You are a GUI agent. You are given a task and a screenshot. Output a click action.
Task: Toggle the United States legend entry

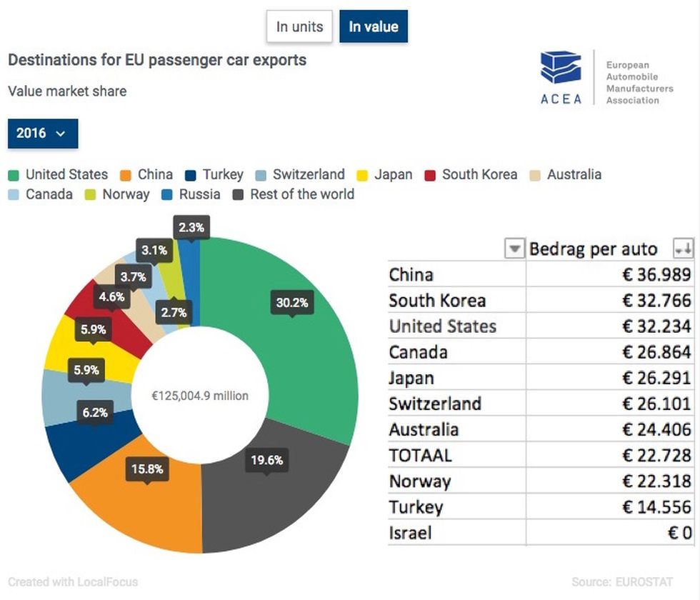click(x=58, y=174)
